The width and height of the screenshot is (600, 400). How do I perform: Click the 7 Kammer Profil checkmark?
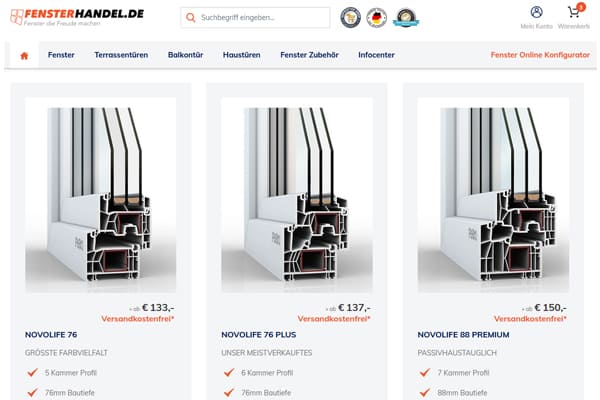(425, 372)
